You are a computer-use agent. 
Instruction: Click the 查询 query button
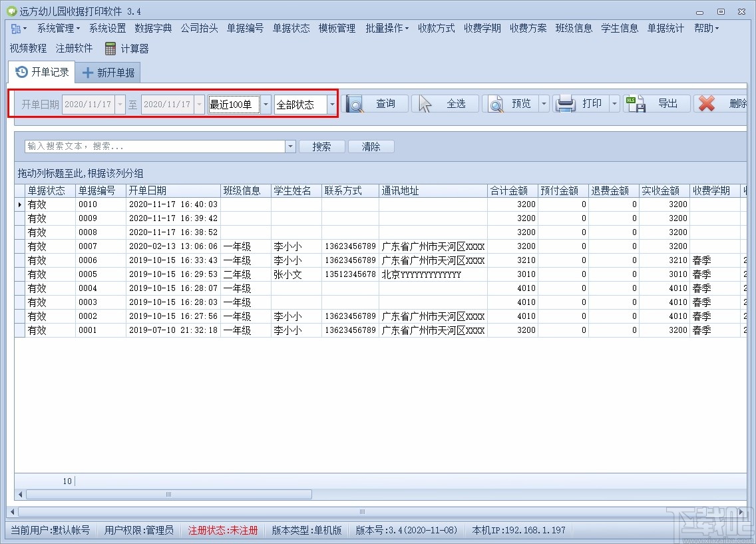coord(375,104)
